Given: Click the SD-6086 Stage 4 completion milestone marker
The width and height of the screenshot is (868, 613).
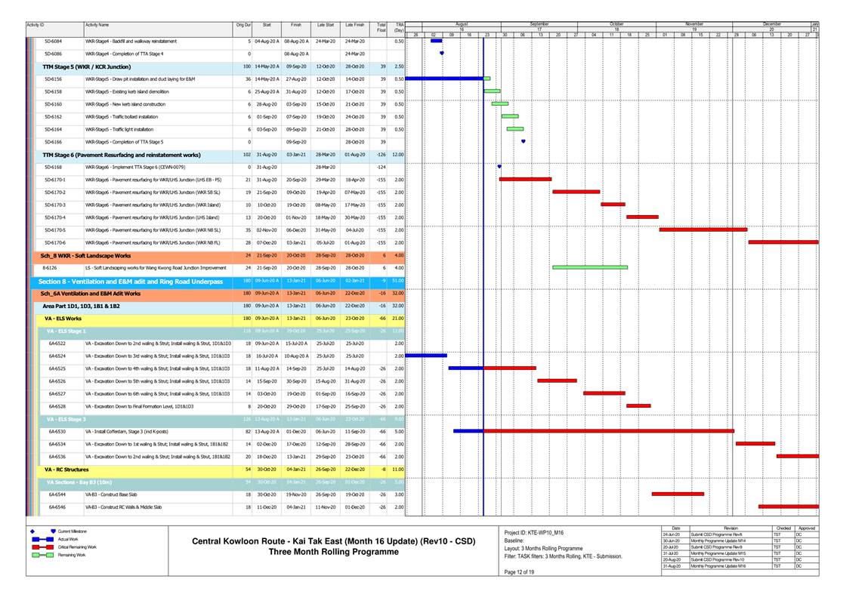Looking at the screenshot, I should (x=441, y=54).
